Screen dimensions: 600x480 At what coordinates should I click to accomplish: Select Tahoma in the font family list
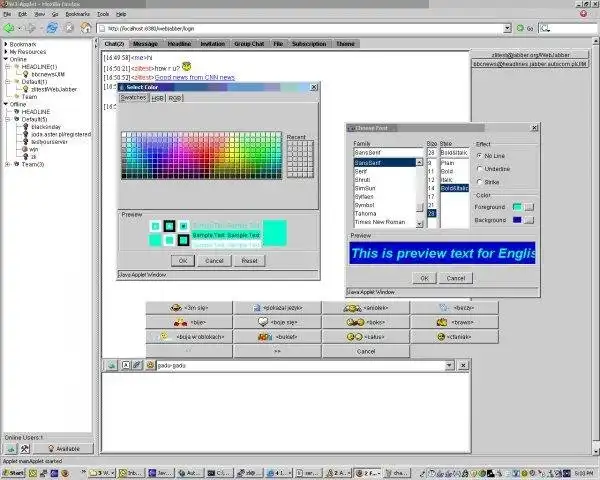point(385,214)
